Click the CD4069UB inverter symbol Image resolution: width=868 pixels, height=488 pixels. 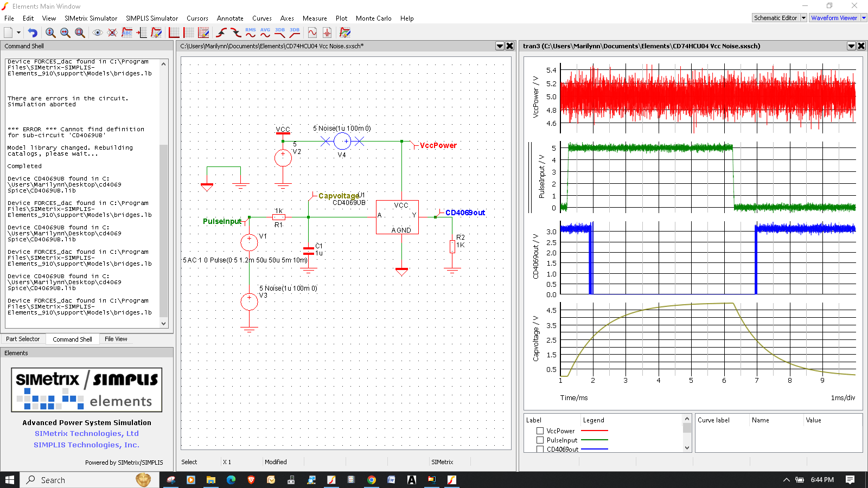click(x=397, y=217)
